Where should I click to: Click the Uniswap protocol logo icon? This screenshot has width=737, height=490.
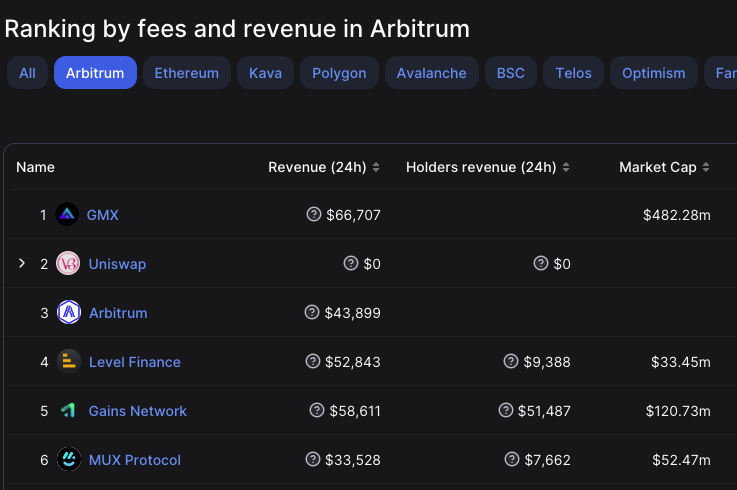pyautogui.click(x=68, y=263)
